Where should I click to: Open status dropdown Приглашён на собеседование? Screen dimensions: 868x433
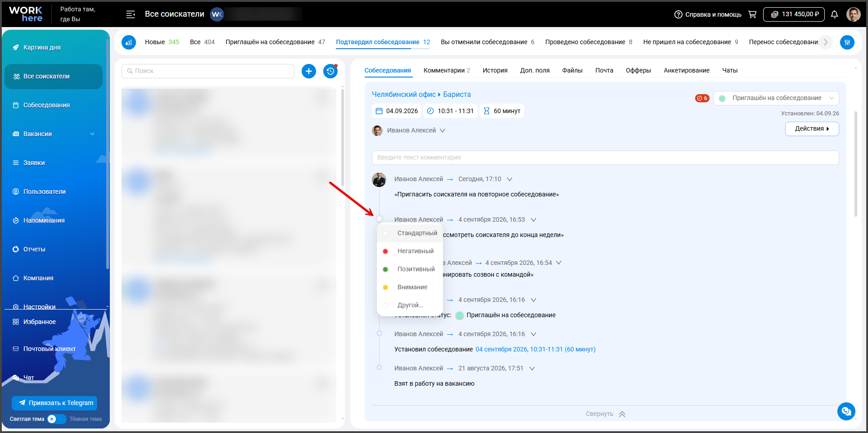coord(776,98)
